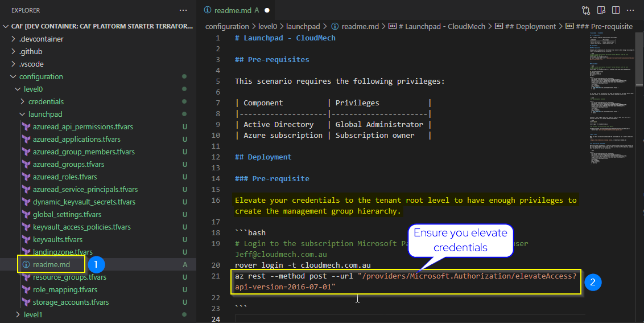Click the abc symbol icon before Deployment breadcrumb
644x323 pixels.
499,26
